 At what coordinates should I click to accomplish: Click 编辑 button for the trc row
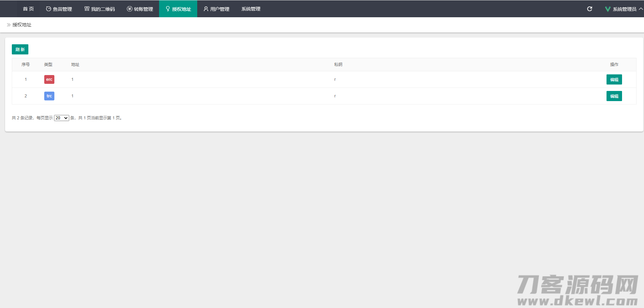(x=614, y=96)
